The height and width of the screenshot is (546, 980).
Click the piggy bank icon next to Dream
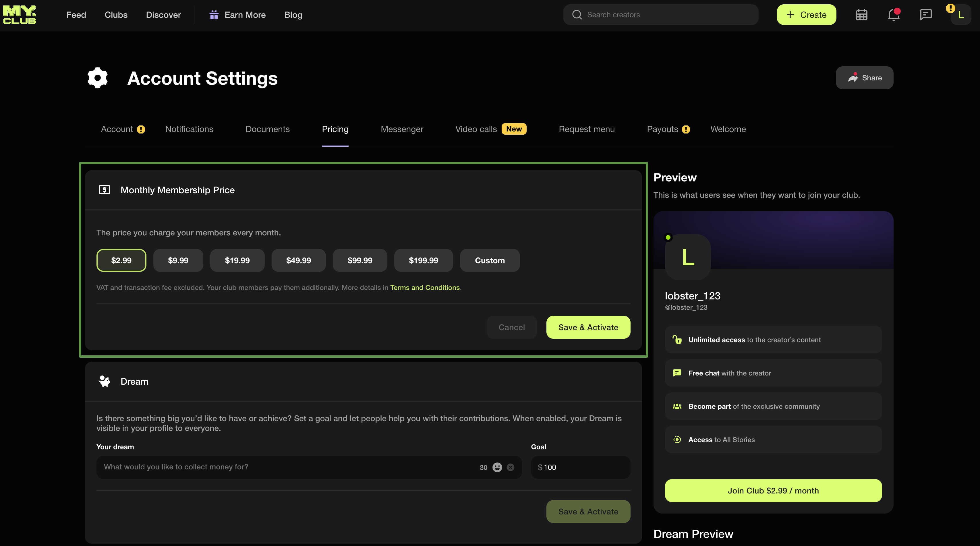click(104, 381)
